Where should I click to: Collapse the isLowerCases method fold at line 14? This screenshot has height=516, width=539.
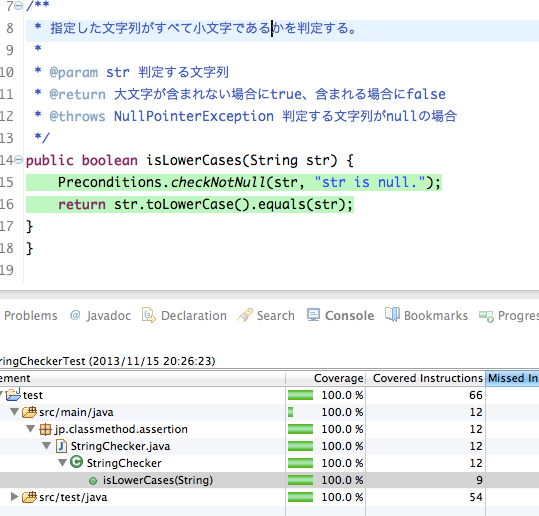pos(19,160)
